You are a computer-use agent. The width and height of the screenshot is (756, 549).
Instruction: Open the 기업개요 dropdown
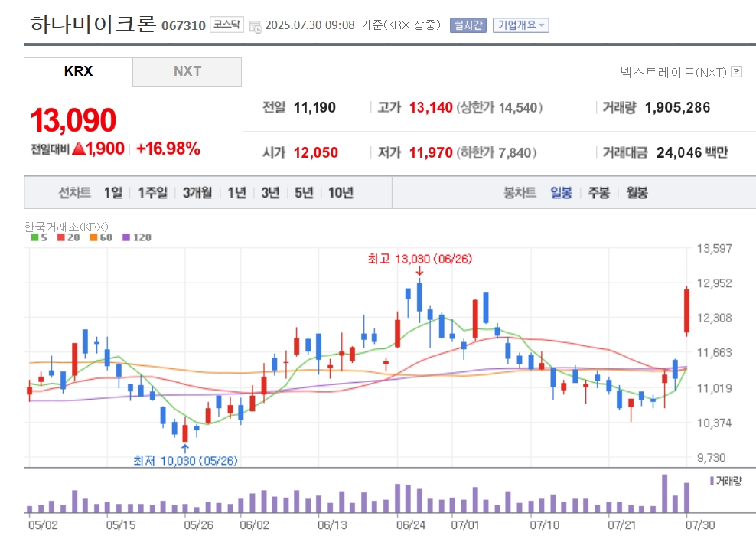click(521, 25)
